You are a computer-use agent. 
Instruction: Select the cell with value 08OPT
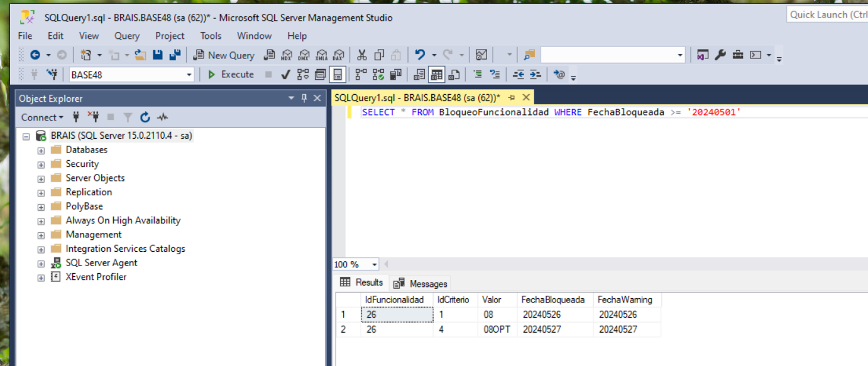pos(497,329)
